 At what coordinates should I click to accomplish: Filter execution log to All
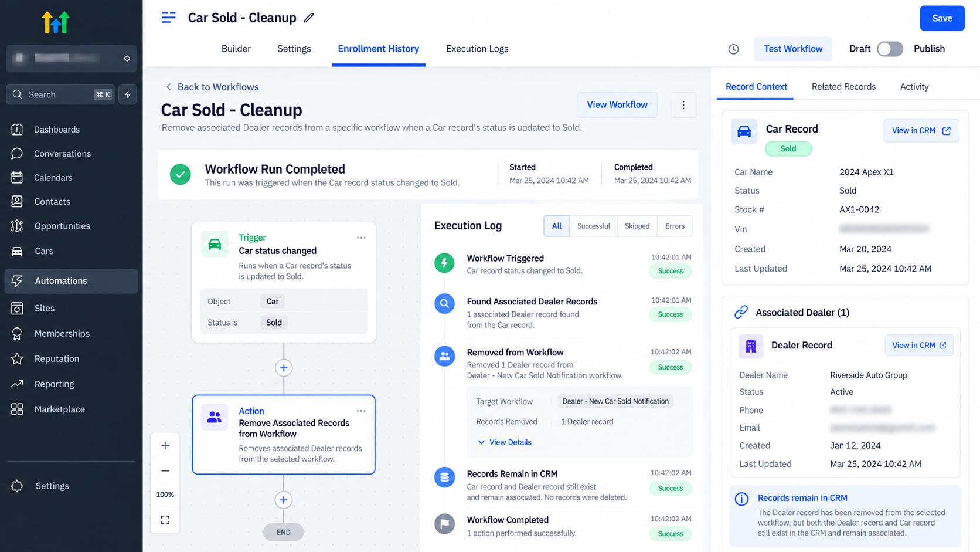[x=557, y=226]
